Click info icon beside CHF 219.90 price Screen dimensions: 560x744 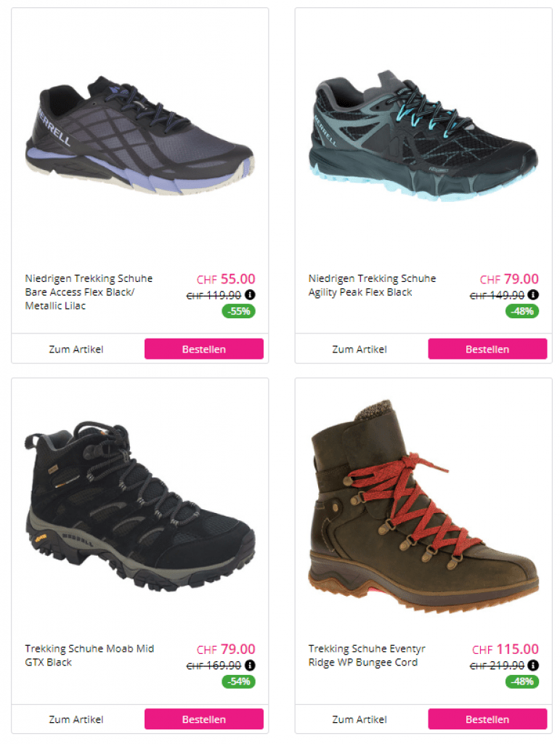533,666
